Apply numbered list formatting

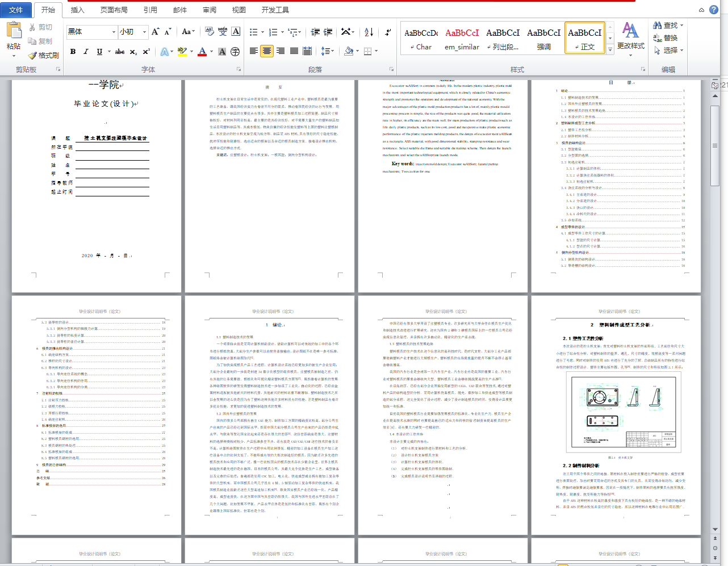coord(273,32)
